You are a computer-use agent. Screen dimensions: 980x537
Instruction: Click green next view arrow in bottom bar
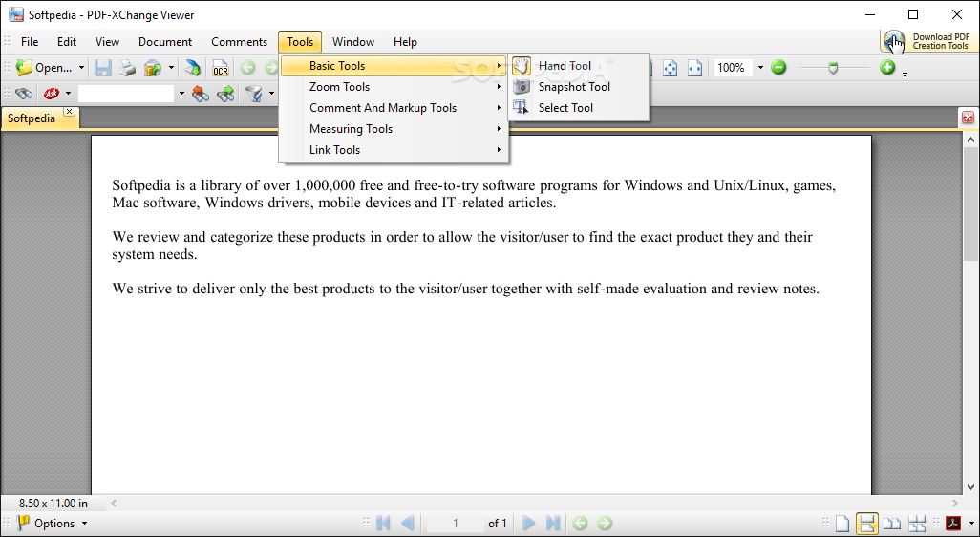(x=605, y=523)
